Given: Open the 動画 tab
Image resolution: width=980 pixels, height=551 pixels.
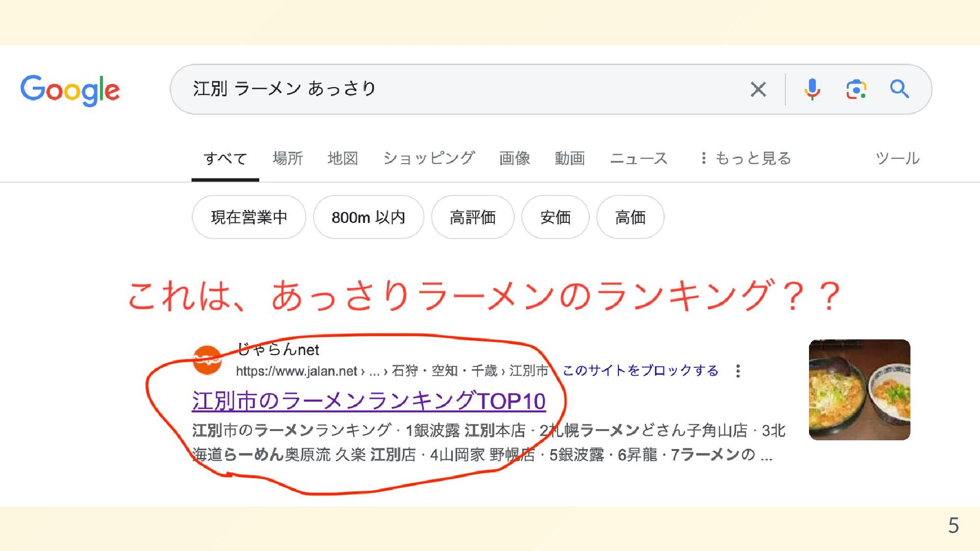Looking at the screenshot, I should [x=570, y=158].
